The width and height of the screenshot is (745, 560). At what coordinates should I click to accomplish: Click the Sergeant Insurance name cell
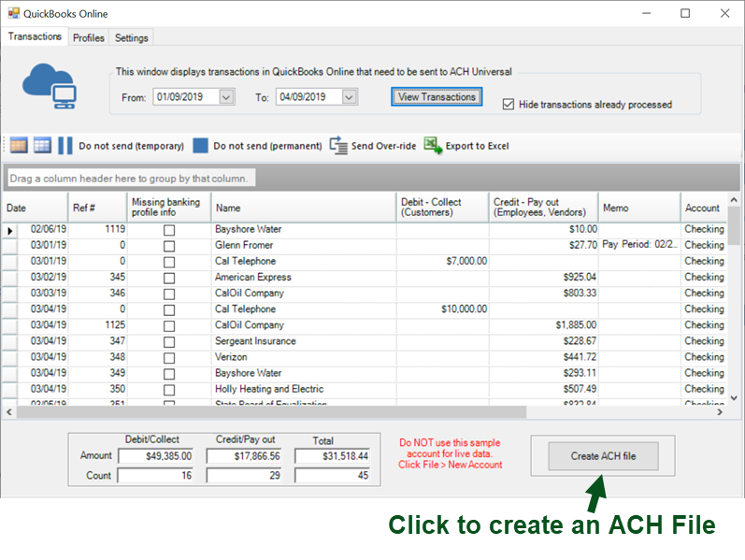coord(304,341)
